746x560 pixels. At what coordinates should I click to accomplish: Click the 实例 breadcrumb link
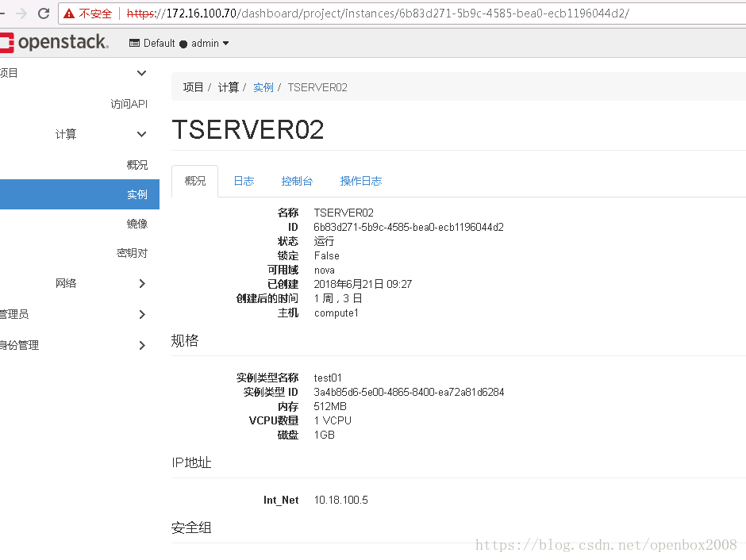[x=263, y=87]
